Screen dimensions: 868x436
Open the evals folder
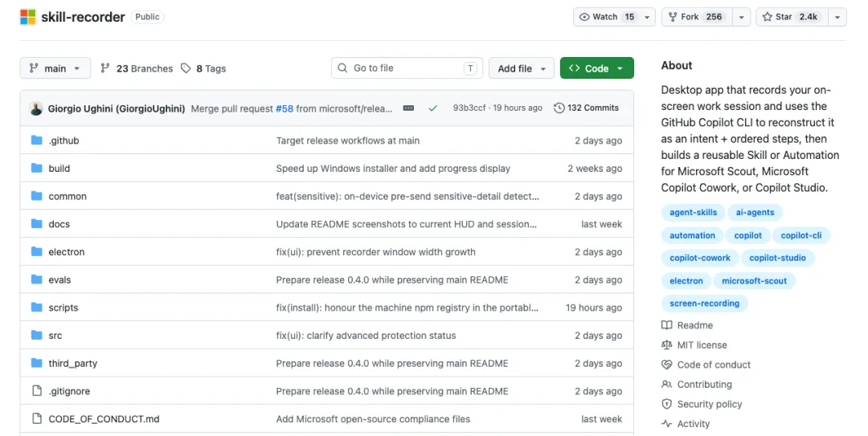click(59, 279)
